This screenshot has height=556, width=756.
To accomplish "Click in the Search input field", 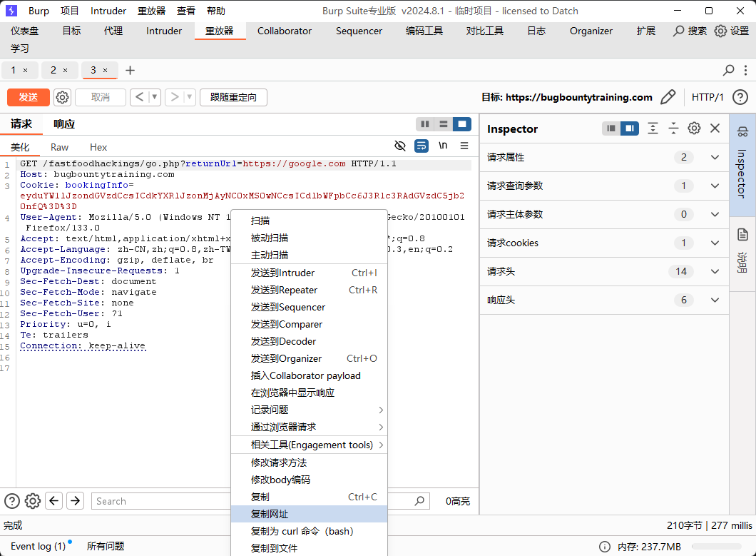I will 161,501.
